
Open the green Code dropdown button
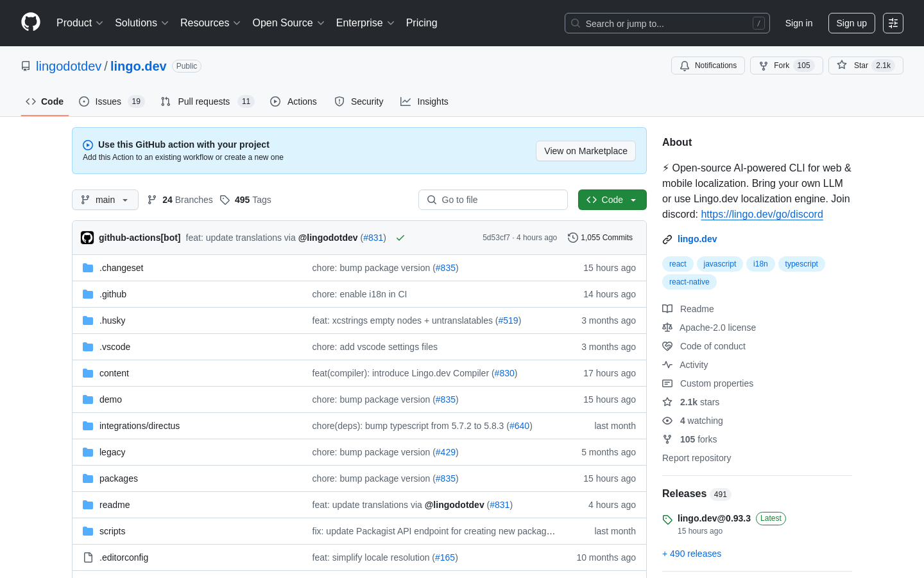(x=612, y=200)
